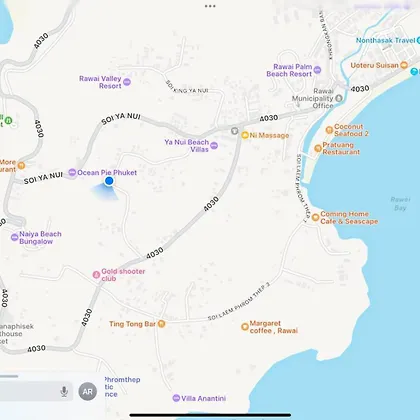Select the Margaret coffee, Rawai pin
The width and height of the screenshot is (420, 420).
245,327
